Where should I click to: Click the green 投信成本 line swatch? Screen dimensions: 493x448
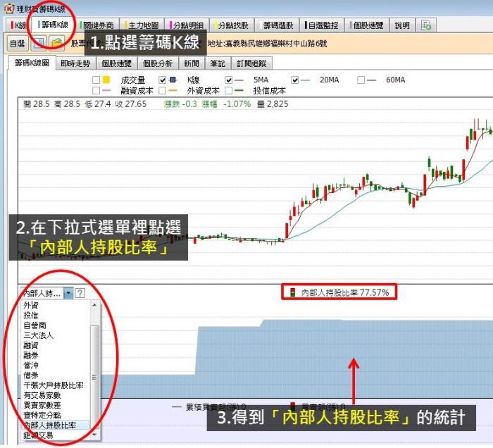[x=239, y=91]
